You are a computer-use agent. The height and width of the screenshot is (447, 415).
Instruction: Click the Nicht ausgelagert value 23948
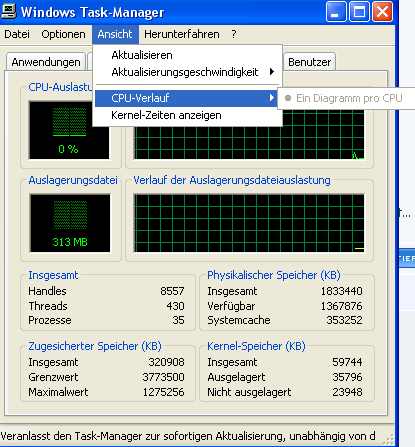(347, 392)
